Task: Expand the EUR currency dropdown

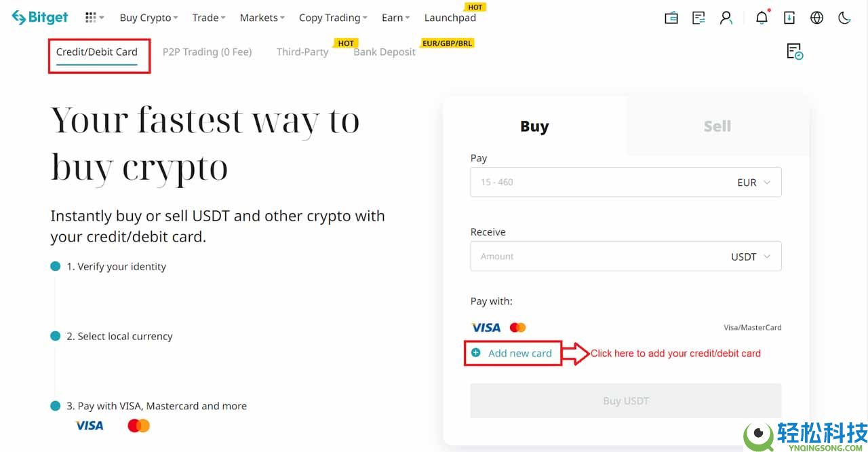Action: pos(753,183)
